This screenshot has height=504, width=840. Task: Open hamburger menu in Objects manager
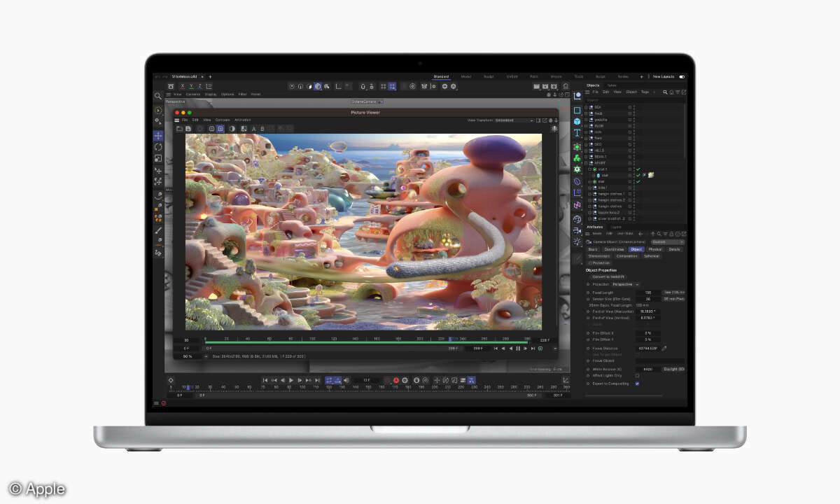(x=588, y=92)
